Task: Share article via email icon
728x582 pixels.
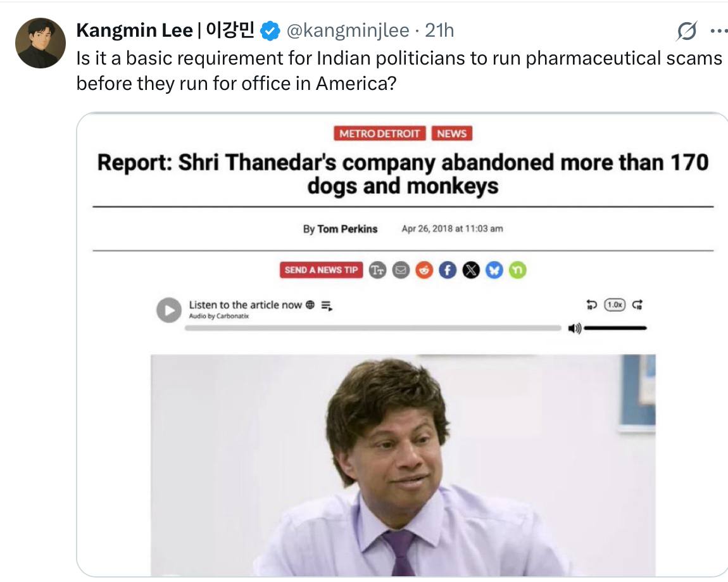Action: [401, 270]
